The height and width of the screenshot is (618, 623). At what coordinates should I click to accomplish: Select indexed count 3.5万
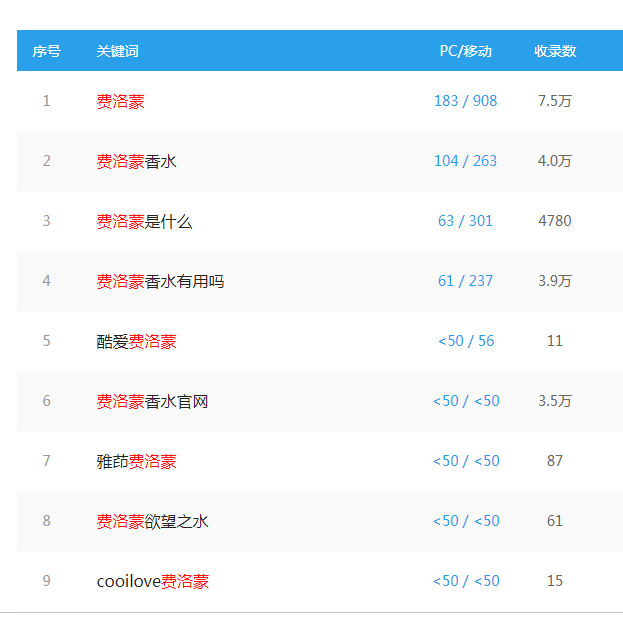pos(555,401)
